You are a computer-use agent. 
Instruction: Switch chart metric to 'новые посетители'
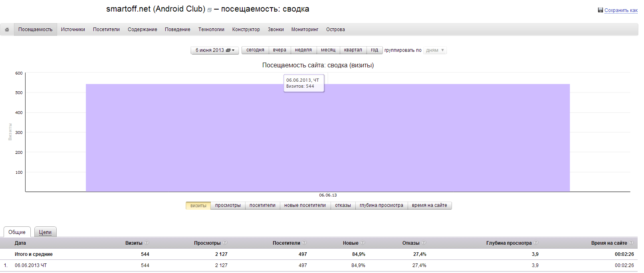pyautogui.click(x=305, y=206)
